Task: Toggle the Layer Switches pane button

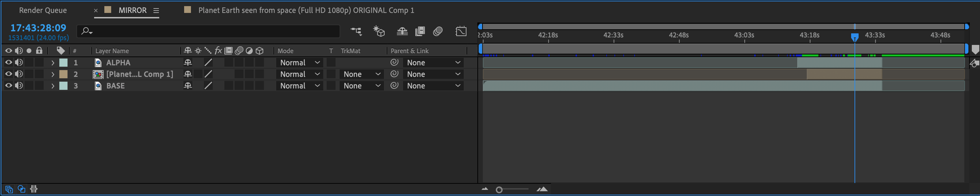Action: pos(9,189)
